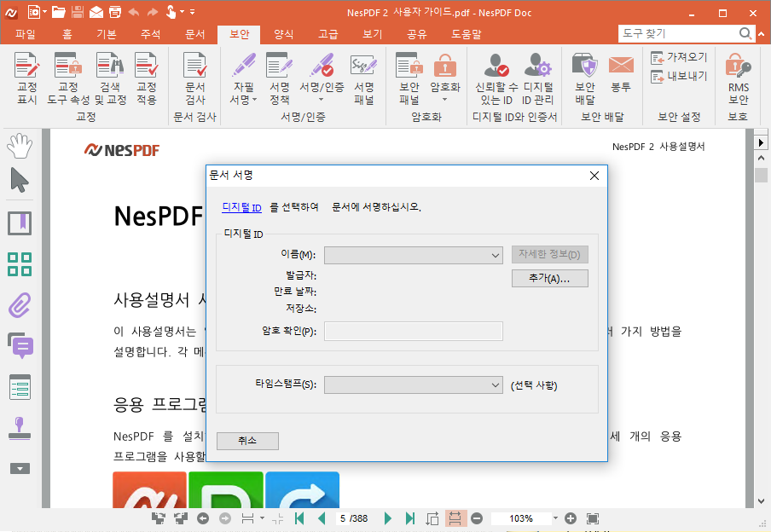
Task: Toggle fit width view mode
Action: [455, 518]
